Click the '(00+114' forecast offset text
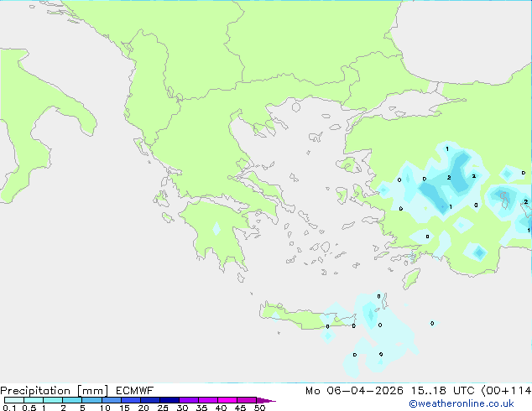 (507, 391)
